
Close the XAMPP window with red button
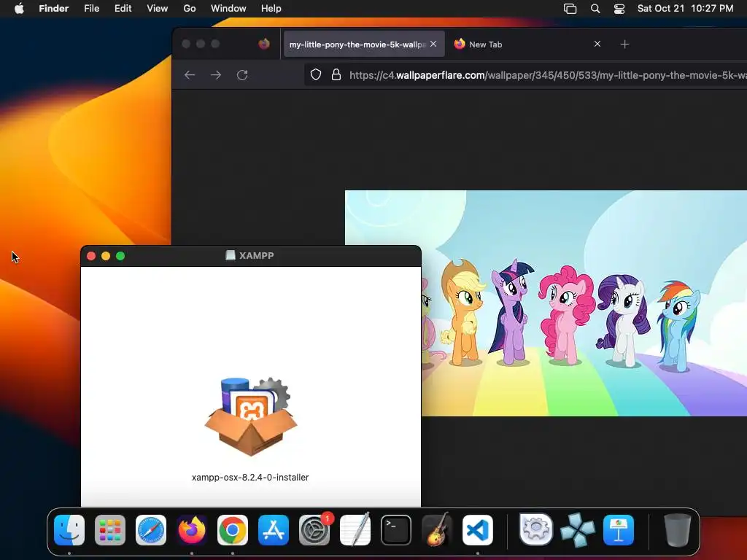coord(91,256)
